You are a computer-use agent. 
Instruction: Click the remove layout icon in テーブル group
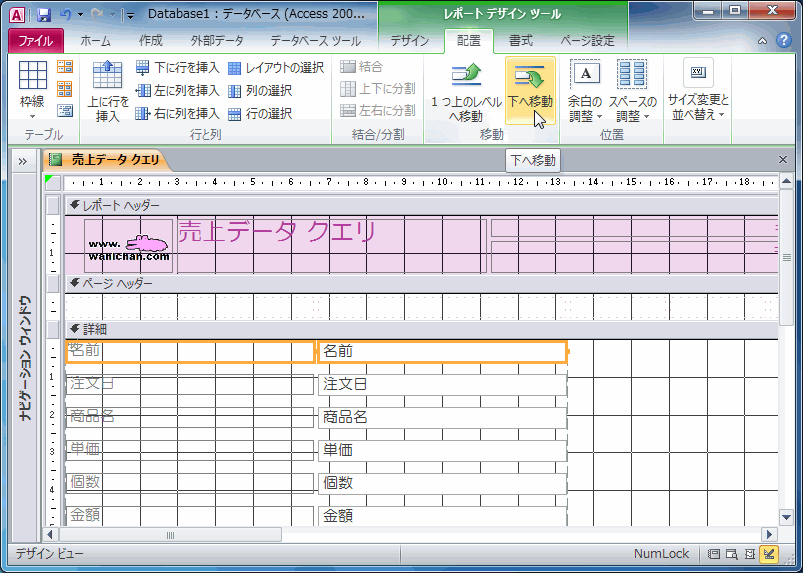[x=65, y=110]
